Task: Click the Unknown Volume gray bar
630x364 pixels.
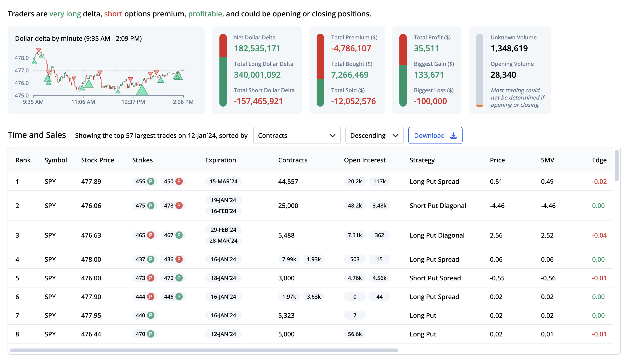Action: pyautogui.click(x=479, y=70)
